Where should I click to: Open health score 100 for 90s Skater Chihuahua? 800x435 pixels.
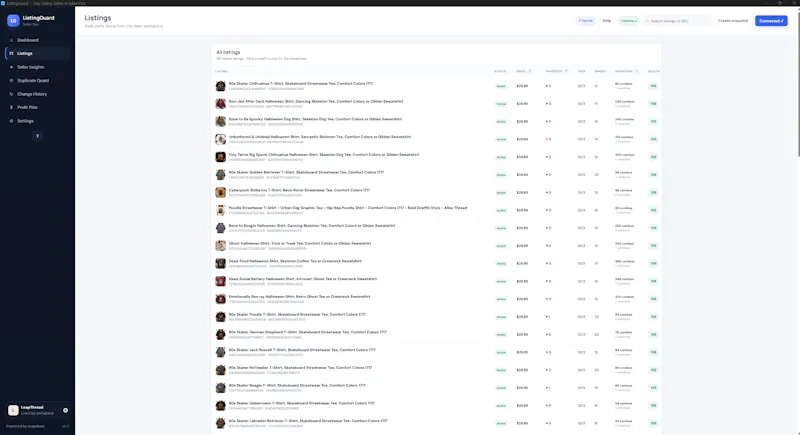click(x=654, y=86)
